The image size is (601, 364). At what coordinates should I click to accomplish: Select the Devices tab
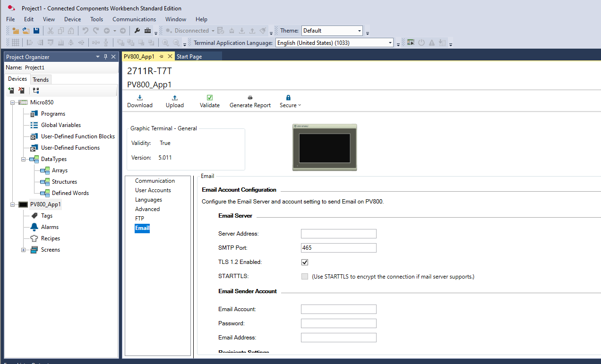[17, 79]
